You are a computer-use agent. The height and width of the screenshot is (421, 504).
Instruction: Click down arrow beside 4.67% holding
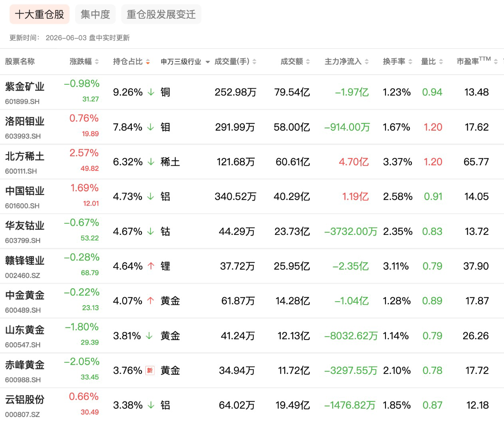(151, 231)
